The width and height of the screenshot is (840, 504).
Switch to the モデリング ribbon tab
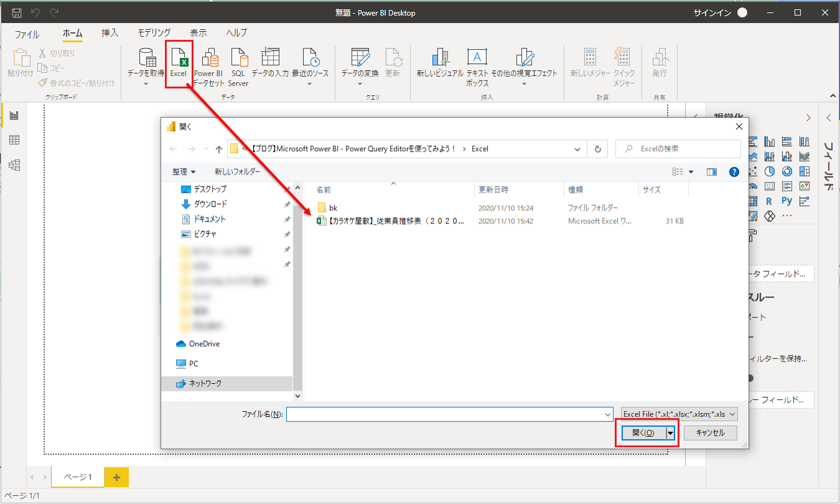click(x=154, y=33)
